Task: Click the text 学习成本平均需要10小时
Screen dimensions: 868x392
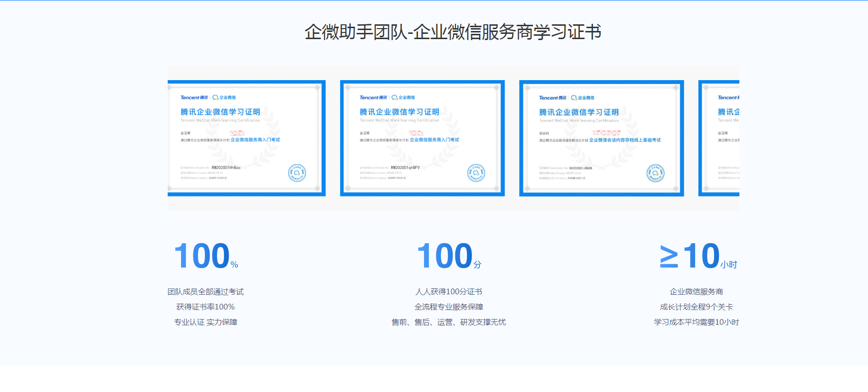Action: [696, 322]
